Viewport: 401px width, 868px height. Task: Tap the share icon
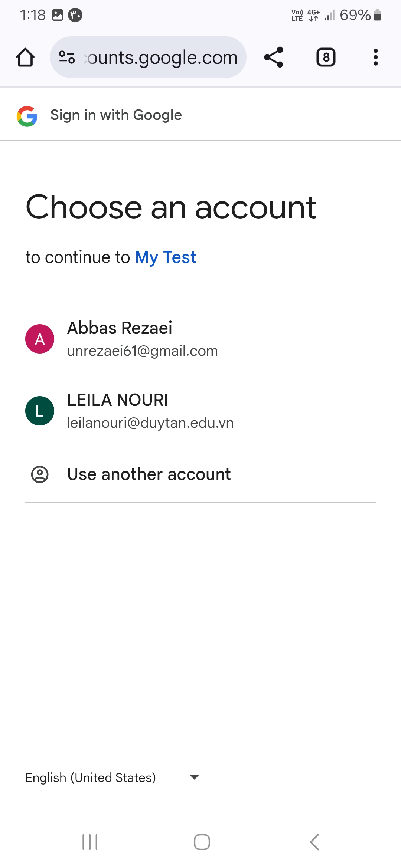(274, 57)
